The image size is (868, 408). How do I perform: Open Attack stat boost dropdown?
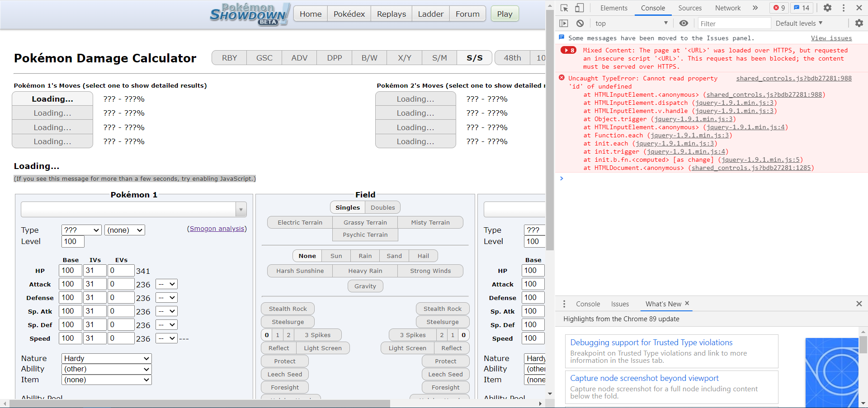[x=166, y=284]
